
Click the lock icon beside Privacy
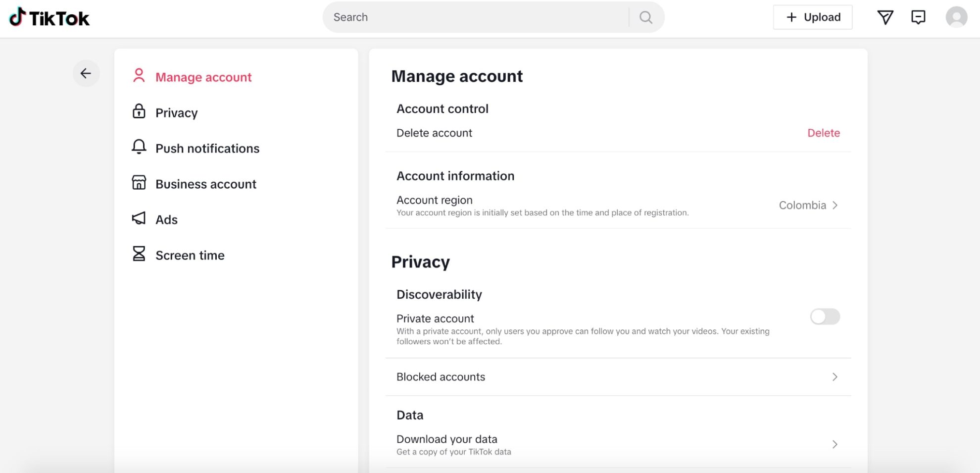[139, 112]
